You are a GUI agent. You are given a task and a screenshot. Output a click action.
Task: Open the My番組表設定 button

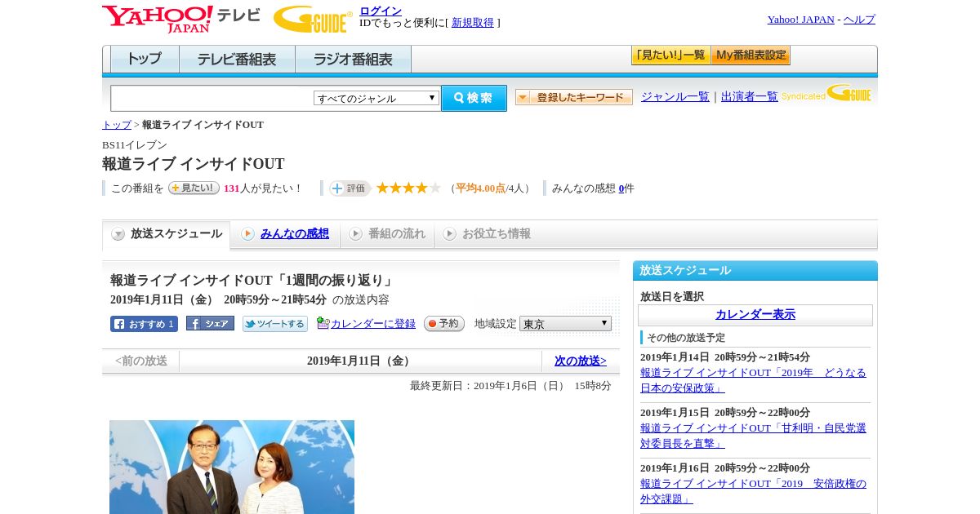pos(751,55)
